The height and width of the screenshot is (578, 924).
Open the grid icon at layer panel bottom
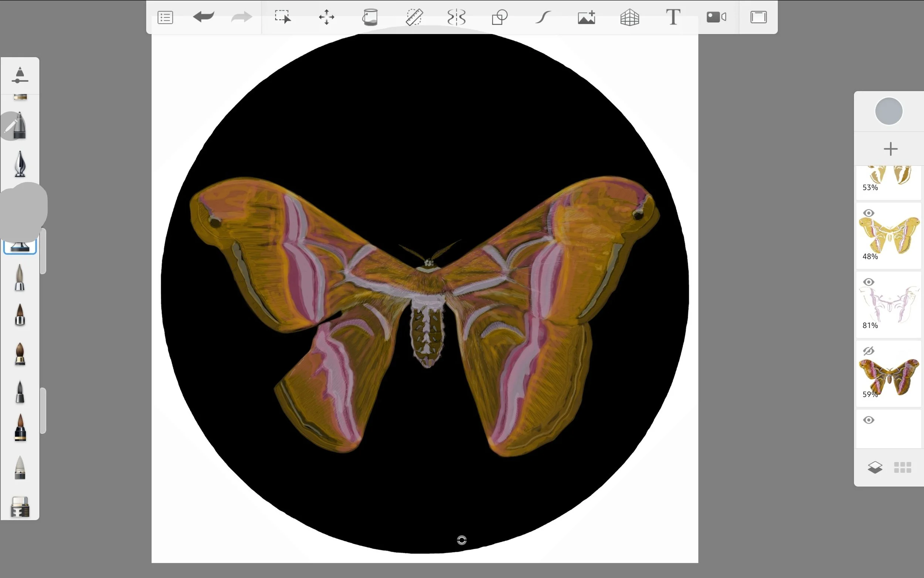click(903, 467)
